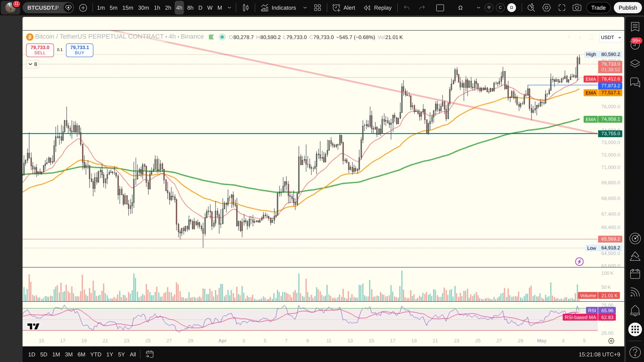
Task: Open the news feed RSS icon
Action: (635, 292)
